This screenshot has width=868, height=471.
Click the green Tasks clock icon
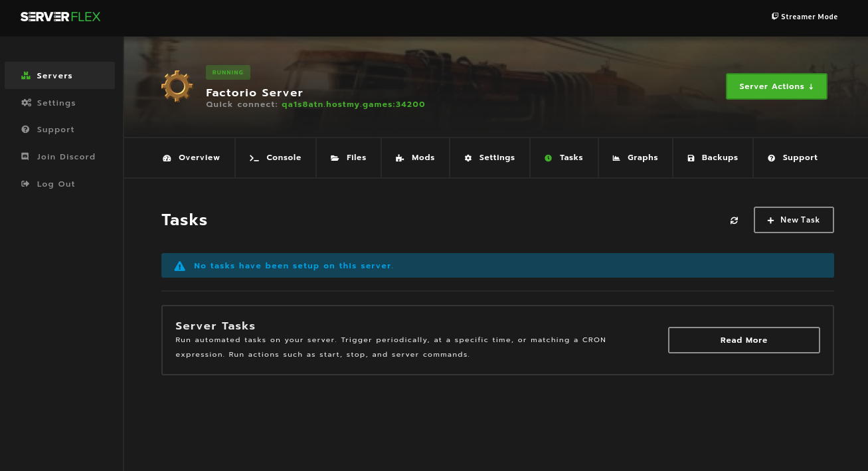point(548,158)
